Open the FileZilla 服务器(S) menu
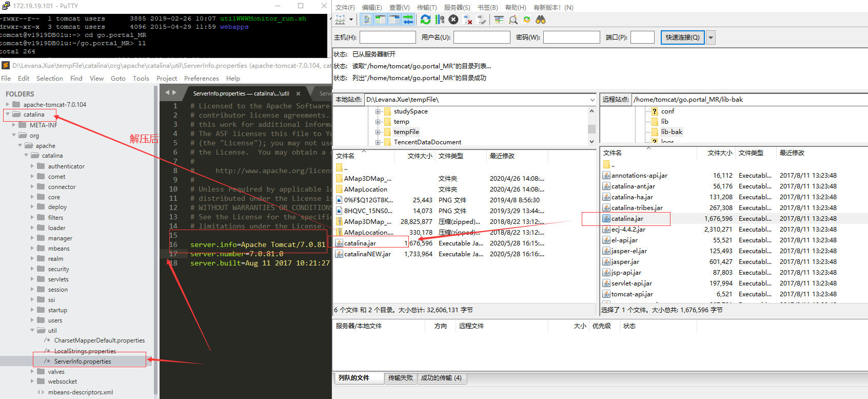The height and width of the screenshot is (399, 868). click(457, 8)
